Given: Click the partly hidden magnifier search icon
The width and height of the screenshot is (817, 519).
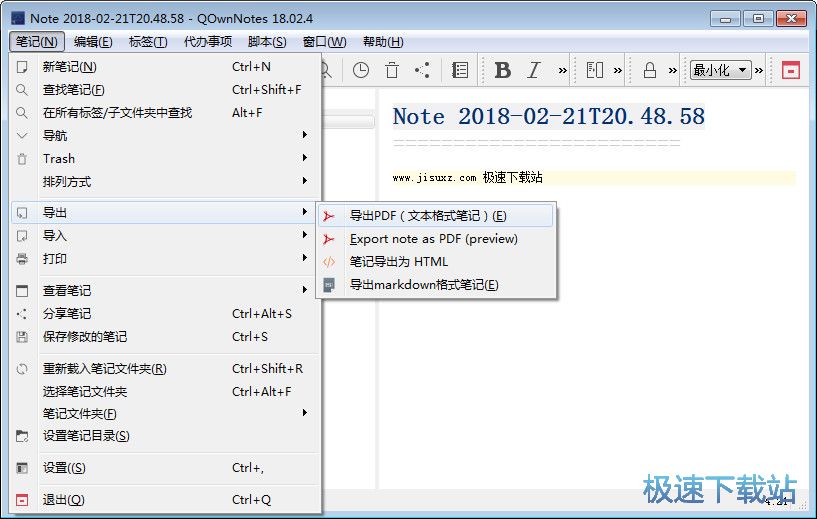Looking at the screenshot, I should (326, 70).
